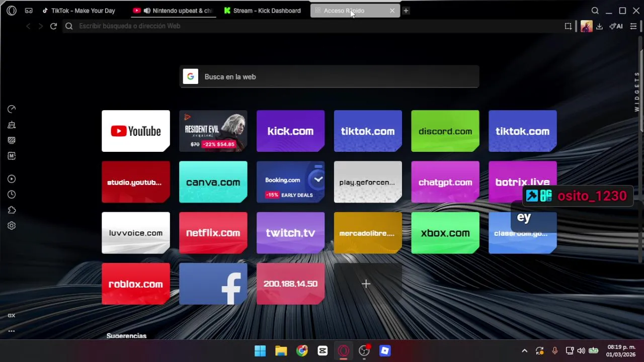Open the discord.com speed dial
This screenshot has width=644, height=362.
click(x=445, y=131)
